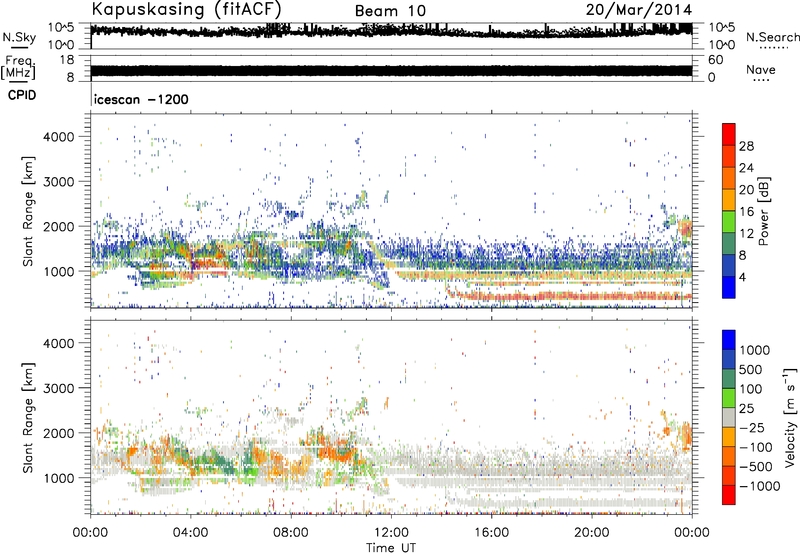Select the 4000 tick in the velocity panel
Image resolution: width=800 pixels, height=554 pixels.
click(x=58, y=343)
